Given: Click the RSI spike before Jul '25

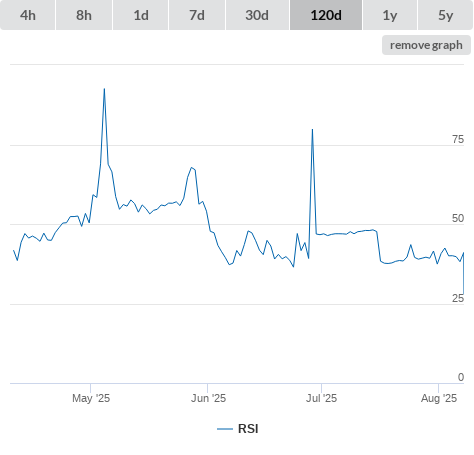Looking at the screenshot, I should (x=312, y=129).
